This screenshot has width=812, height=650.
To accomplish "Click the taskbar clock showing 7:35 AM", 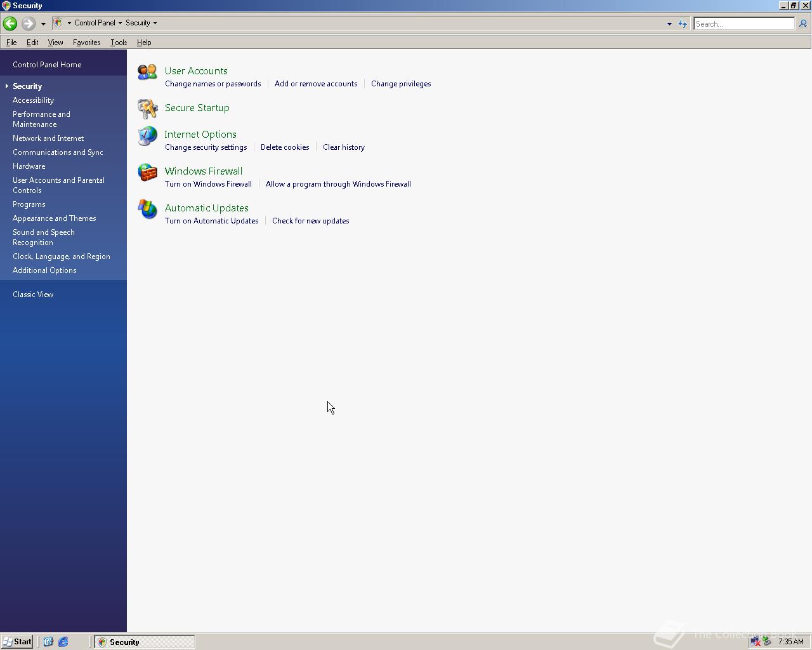I will [x=790, y=642].
